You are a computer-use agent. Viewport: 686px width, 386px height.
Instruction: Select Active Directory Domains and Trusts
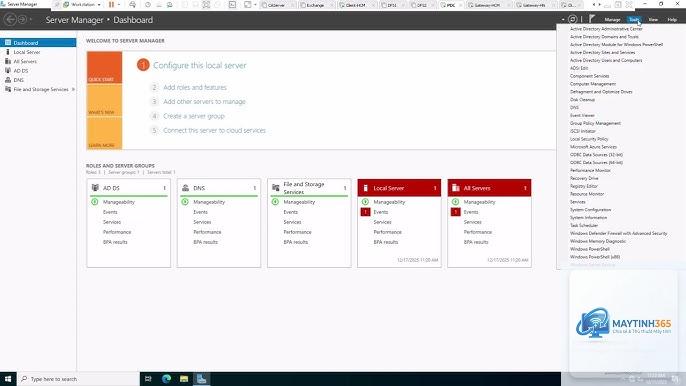pos(604,37)
